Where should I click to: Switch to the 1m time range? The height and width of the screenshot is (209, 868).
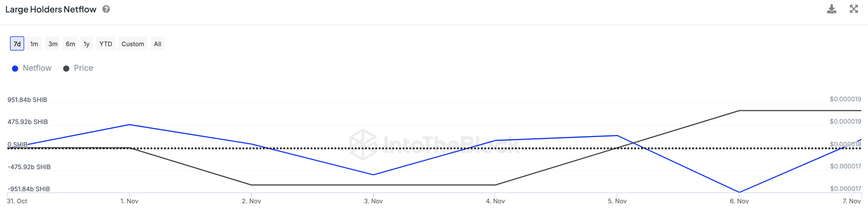tap(34, 44)
